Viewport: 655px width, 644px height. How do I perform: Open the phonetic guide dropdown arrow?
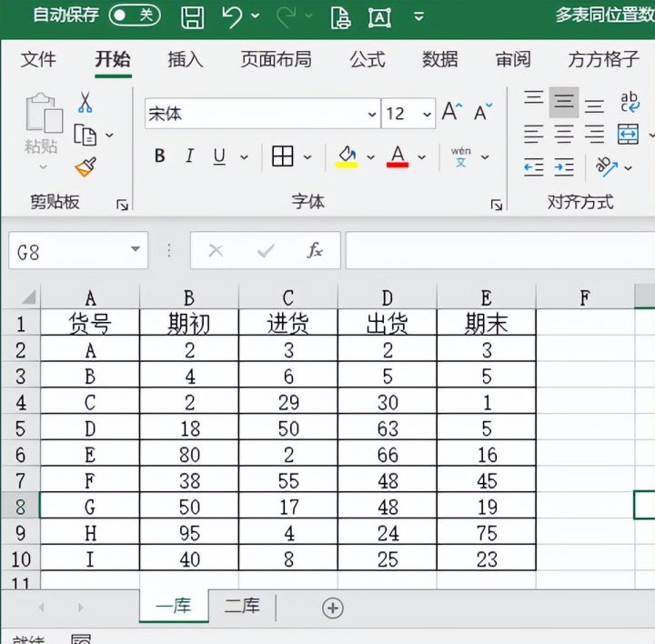coord(485,157)
